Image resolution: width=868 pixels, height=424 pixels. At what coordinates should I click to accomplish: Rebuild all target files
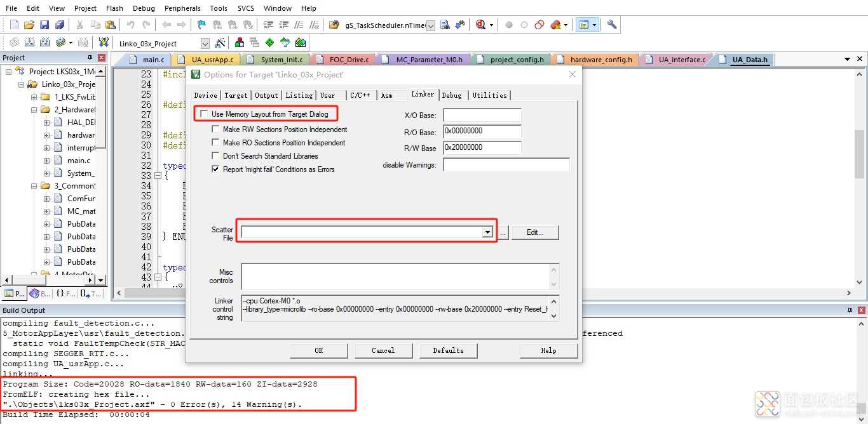coord(44,43)
